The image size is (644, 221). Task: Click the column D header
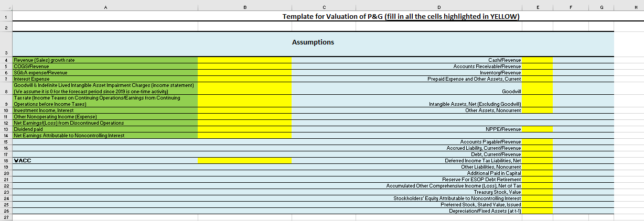point(439,6)
